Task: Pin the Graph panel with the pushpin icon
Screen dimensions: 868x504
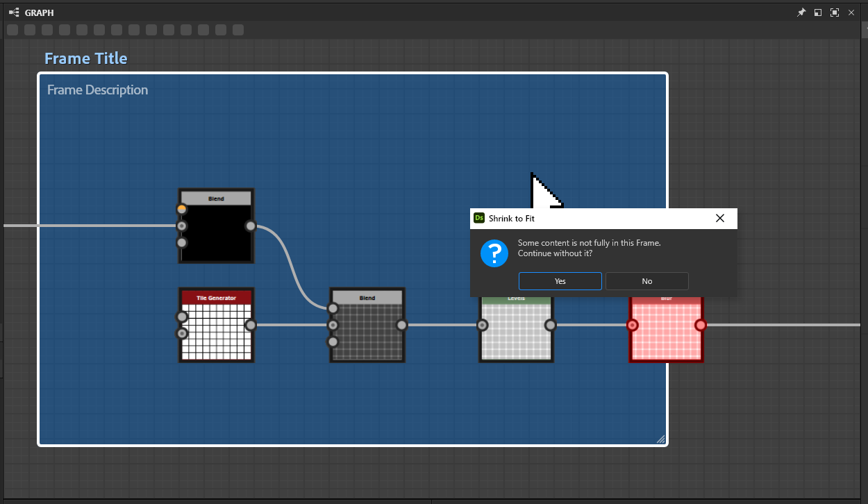Action: (801, 12)
